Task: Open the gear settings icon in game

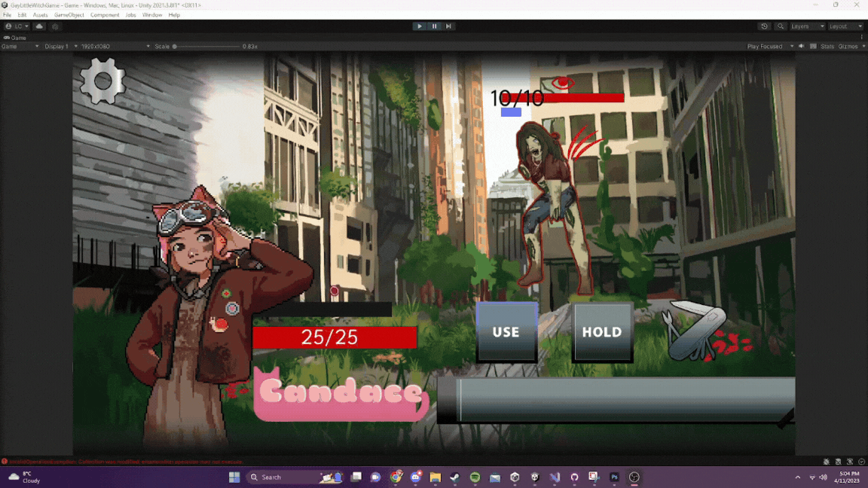Action: tap(102, 81)
